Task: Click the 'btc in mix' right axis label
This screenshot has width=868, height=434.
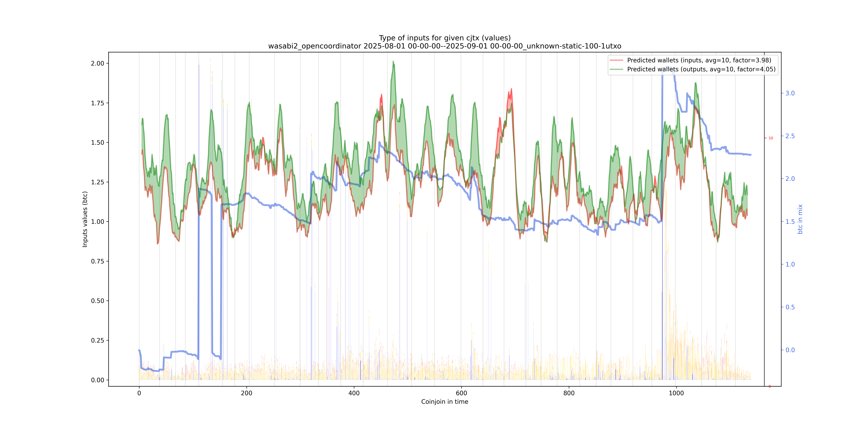Action: [800, 219]
